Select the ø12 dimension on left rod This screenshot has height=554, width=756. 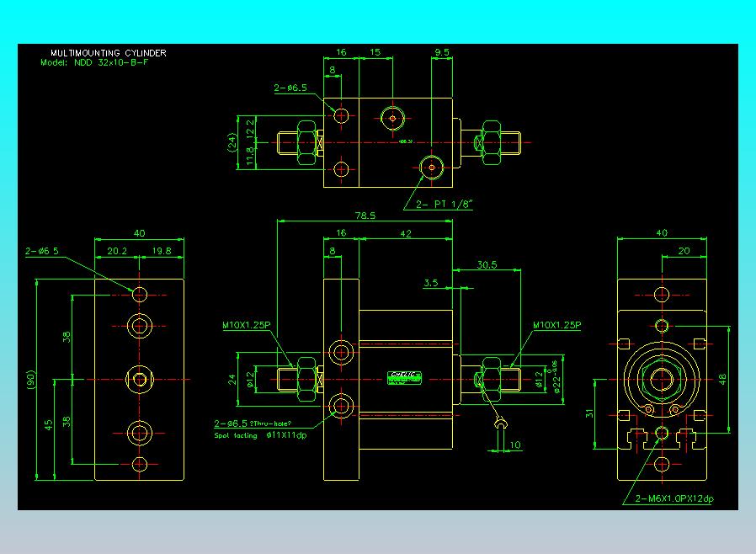point(250,380)
